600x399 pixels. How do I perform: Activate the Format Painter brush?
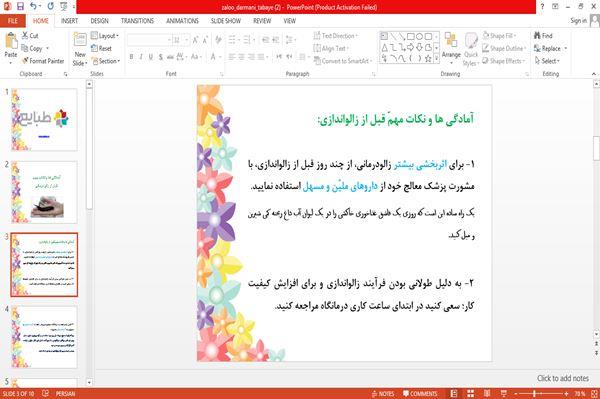click(x=43, y=61)
